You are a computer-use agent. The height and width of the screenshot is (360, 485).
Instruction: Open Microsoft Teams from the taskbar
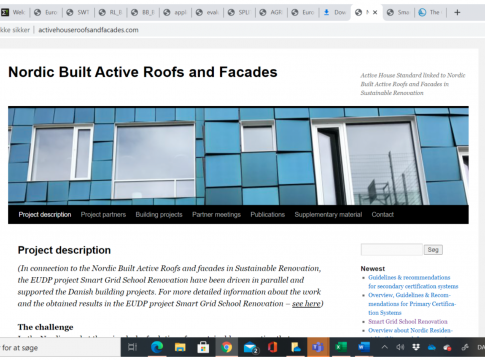318,348
